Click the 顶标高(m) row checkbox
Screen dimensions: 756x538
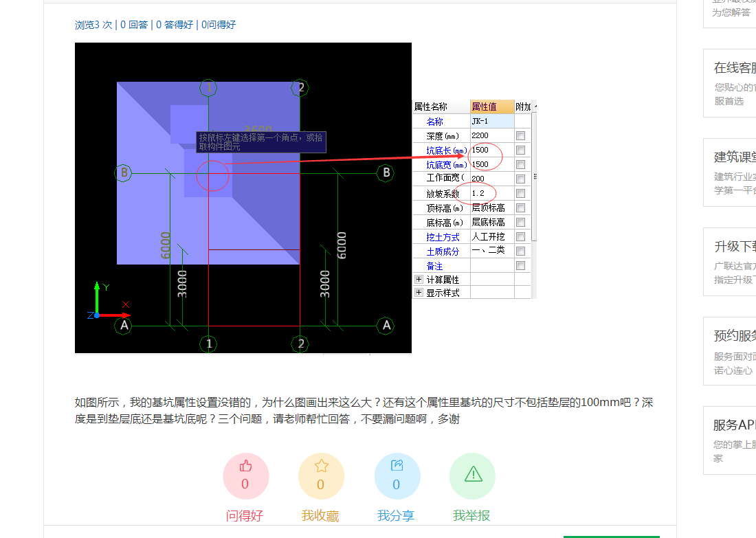[x=521, y=208]
